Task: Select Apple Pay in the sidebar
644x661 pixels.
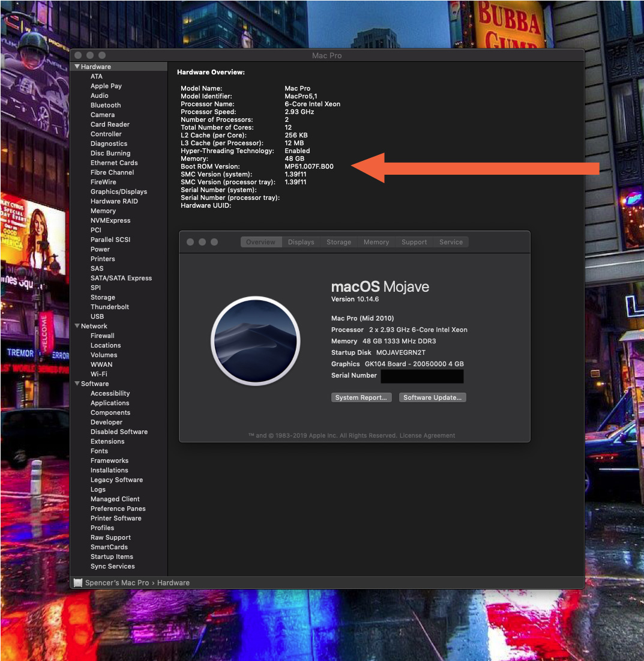Action: tap(106, 86)
